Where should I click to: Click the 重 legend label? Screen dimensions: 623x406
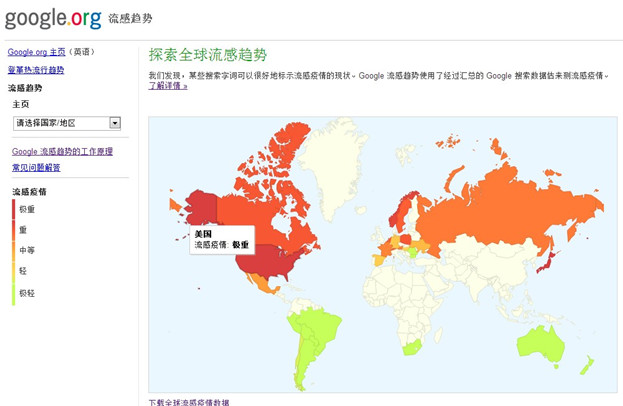(x=23, y=230)
